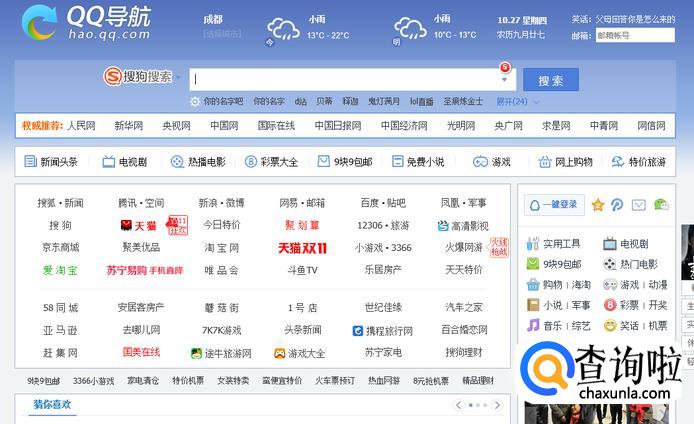Click the yellow star favorites icon
The width and height of the screenshot is (694, 424).
pyautogui.click(x=598, y=205)
